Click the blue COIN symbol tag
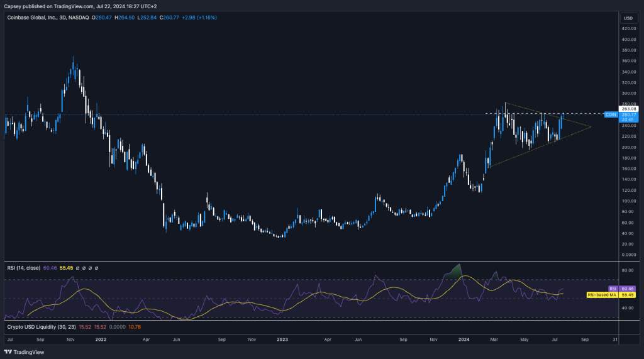644x359 pixels. [610, 114]
